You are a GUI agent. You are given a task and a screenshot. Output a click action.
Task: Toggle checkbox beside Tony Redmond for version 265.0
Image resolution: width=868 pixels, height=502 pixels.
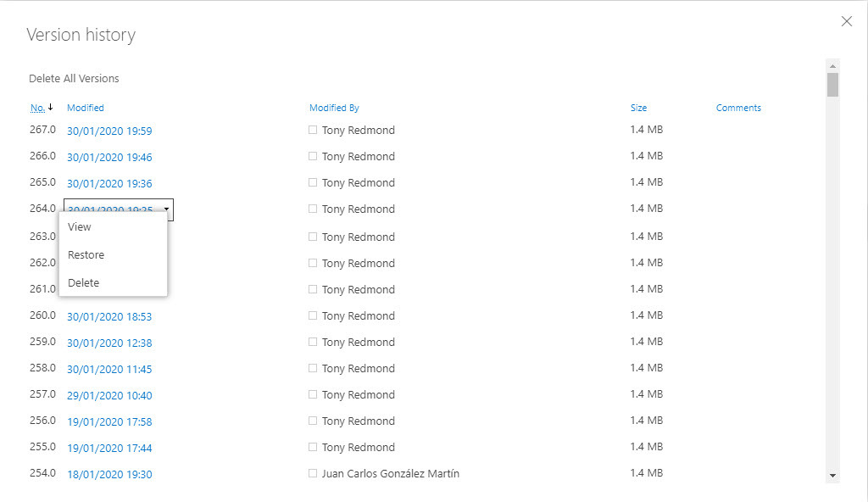[313, 182]
